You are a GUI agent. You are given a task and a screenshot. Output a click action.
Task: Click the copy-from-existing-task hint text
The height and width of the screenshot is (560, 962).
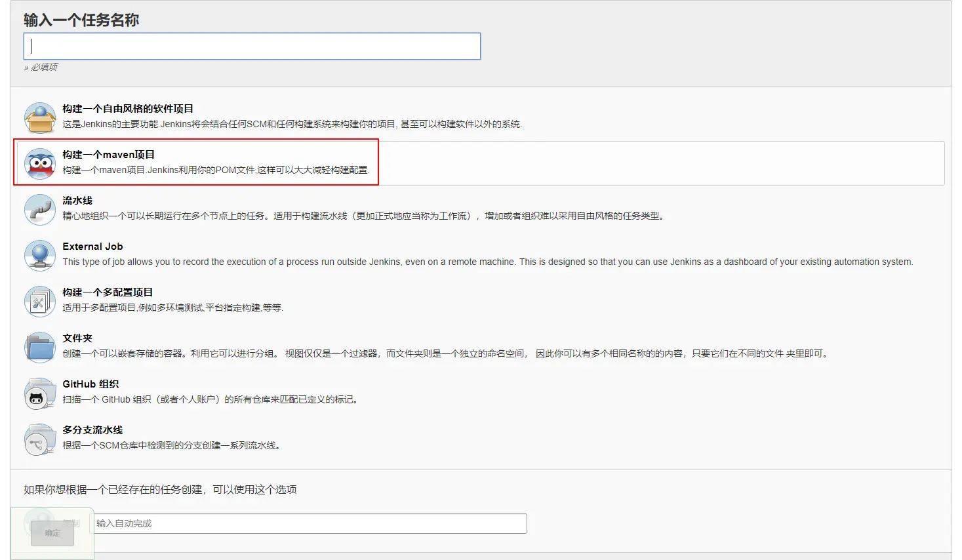[160, 489]
